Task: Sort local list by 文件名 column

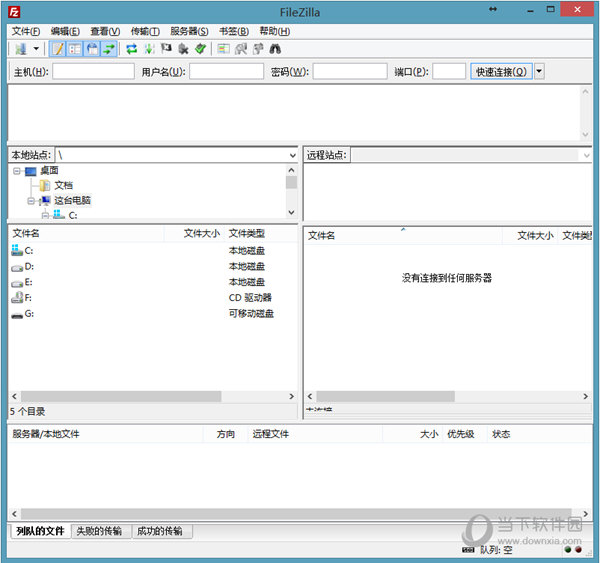Action: pyautogui.click(x=87, y=233)
